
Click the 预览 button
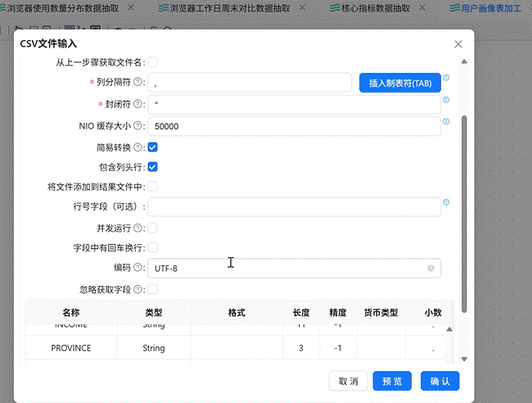click(392, 381)
